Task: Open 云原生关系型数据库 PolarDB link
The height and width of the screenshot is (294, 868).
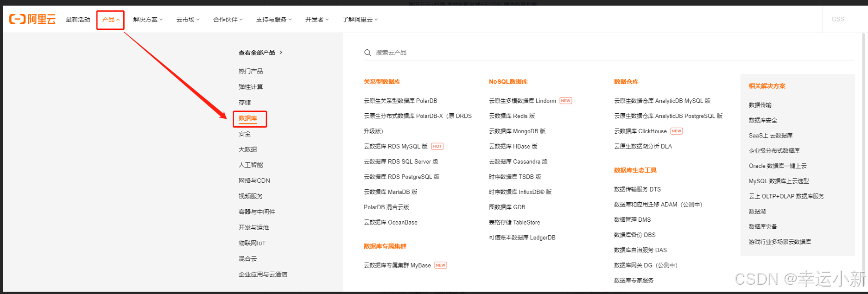Action: (400, 101)
